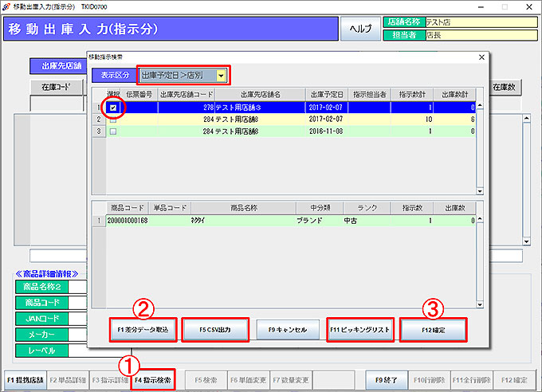Select row 2 with 指示数計 10
Viewport: 542px width, 392px height.
290,120
